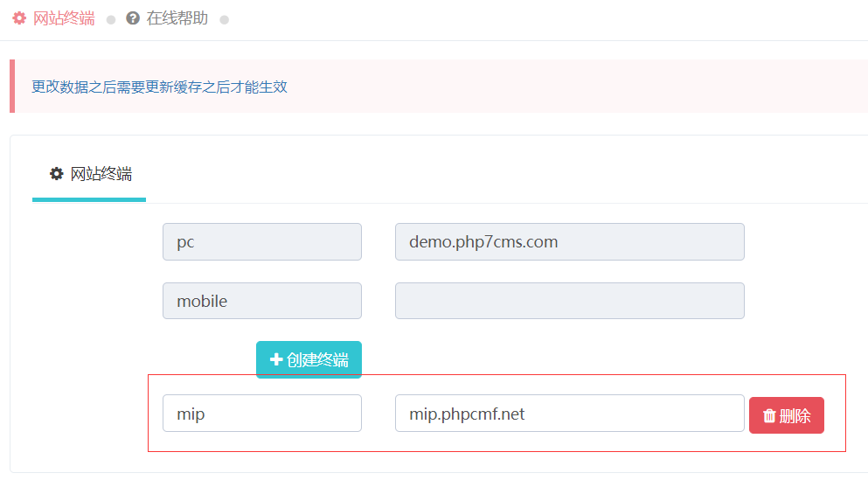Click the trash icon on the 删除 button
868x494 pixels.
[x=769, y=416]
